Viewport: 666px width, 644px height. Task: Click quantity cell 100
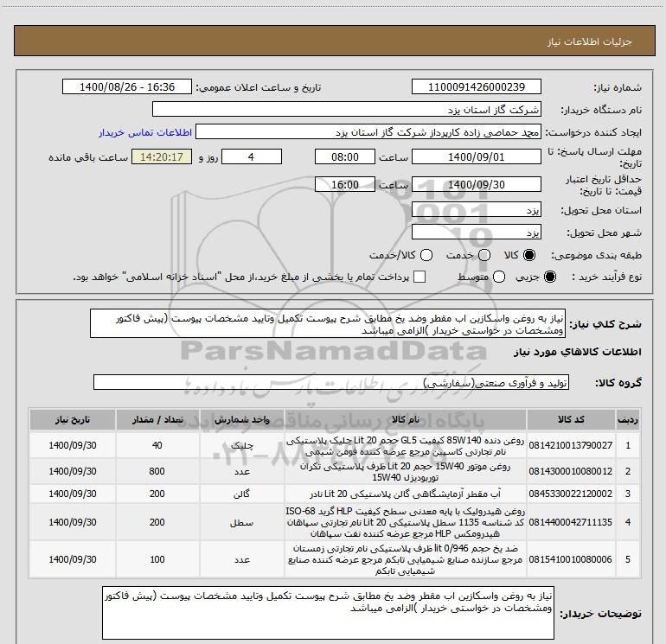157,559
